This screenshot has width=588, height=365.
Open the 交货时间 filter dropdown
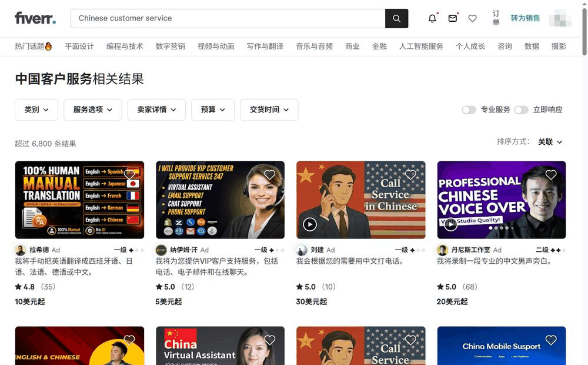coord(269,109)
